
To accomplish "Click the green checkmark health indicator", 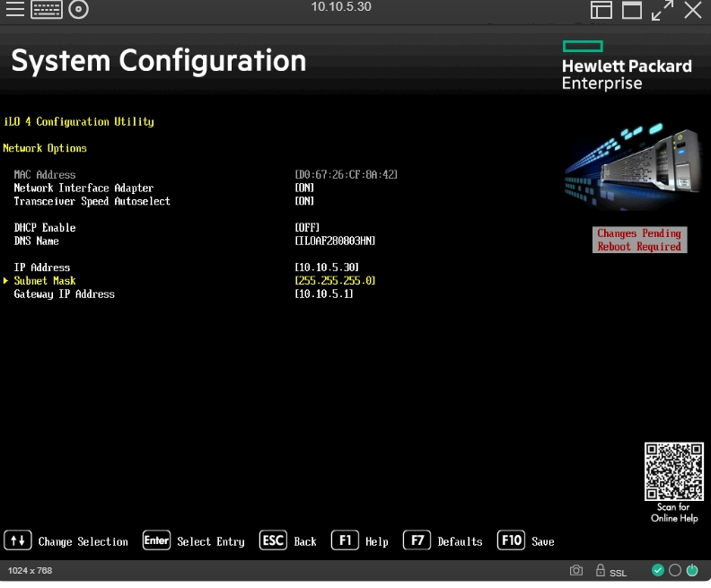I will coord(658,570).
